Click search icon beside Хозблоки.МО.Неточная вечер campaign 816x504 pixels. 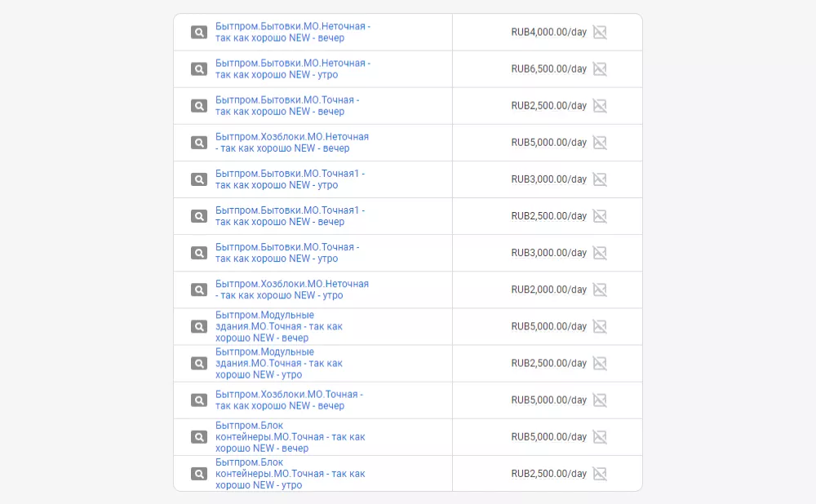coord(199,143)
